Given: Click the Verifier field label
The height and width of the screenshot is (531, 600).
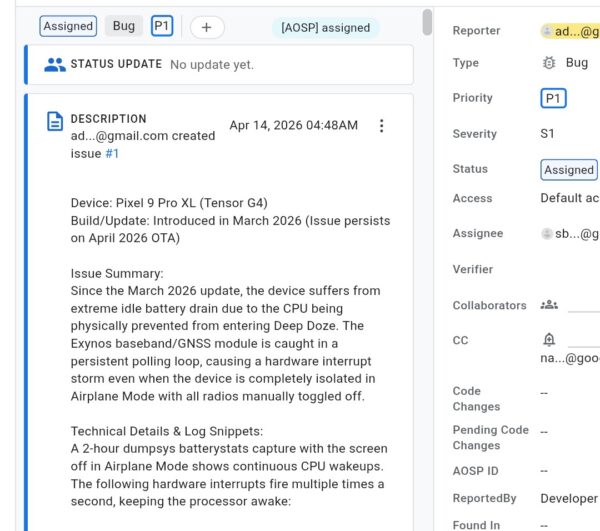Looking at the screenshot, I should click(x=473, y=269).
